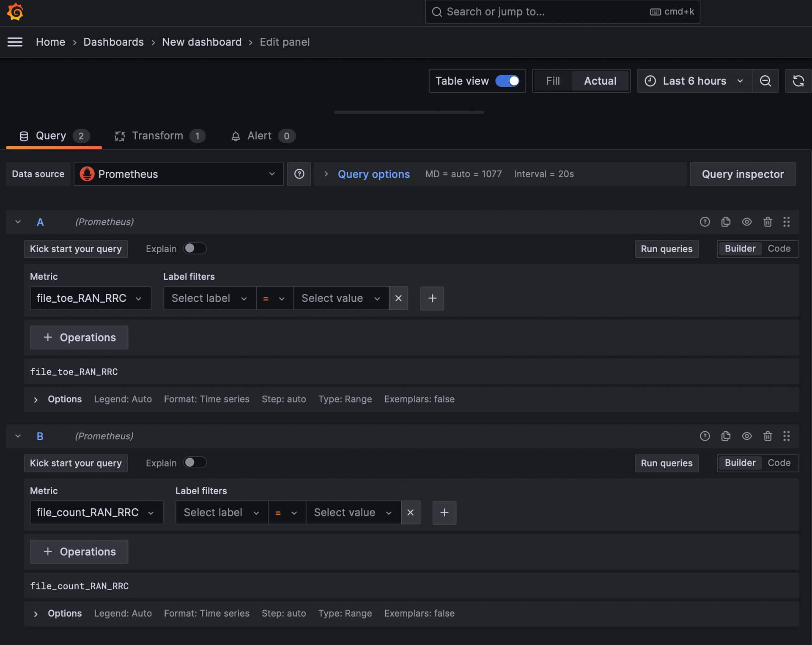The height and width of the screenshot is (645, 812).
Task: Delete query B with the trash icon
Action: click(x=768, y=436)
